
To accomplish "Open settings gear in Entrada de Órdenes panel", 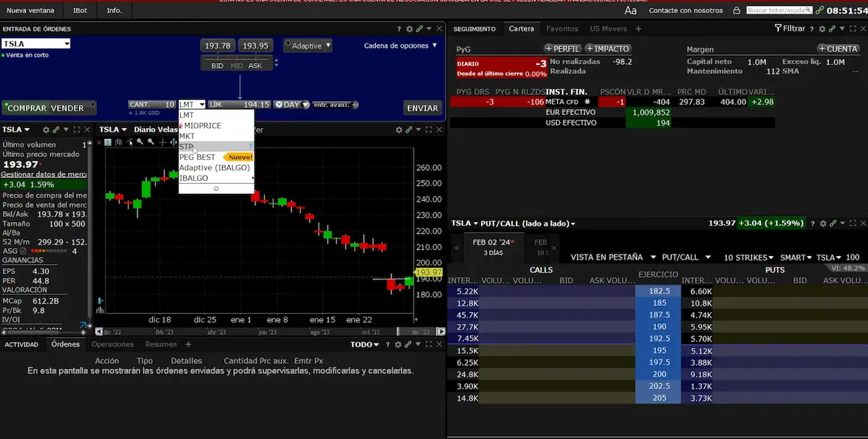I will [409, 29].
